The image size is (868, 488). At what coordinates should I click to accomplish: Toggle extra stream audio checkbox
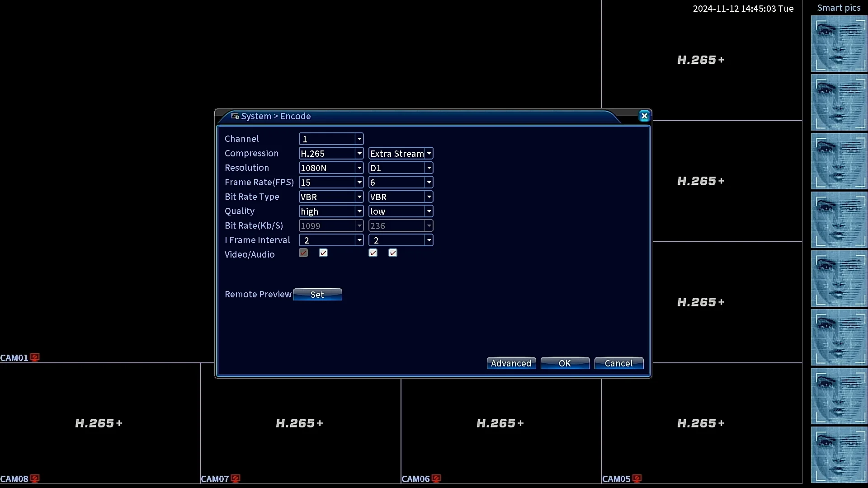(x=393, y=253)
